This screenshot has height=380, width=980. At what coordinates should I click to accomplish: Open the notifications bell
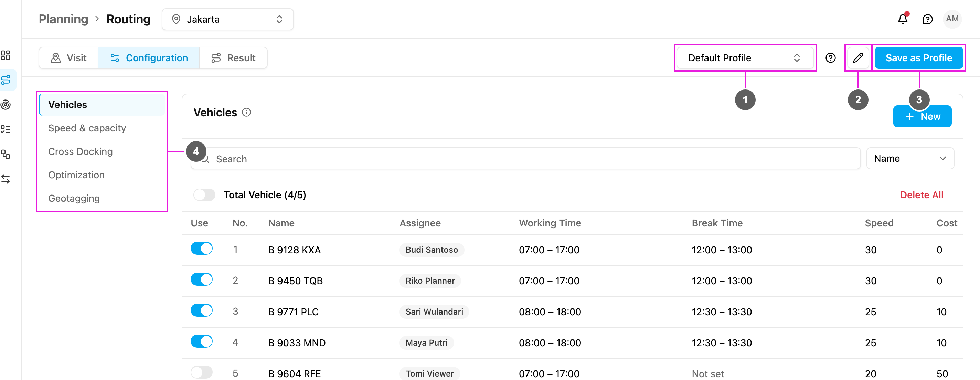point(903,19)
